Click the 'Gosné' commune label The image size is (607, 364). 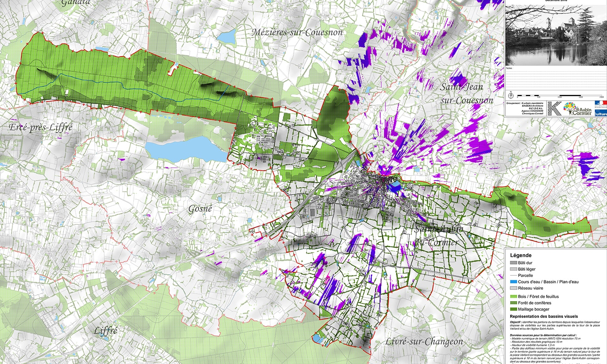point(200,209)
